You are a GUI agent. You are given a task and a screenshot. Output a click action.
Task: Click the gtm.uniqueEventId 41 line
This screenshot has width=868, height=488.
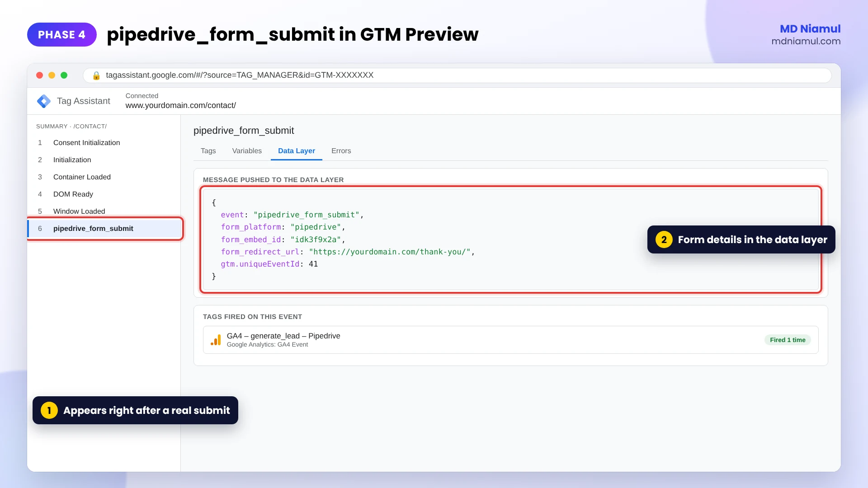pos(269,264)
